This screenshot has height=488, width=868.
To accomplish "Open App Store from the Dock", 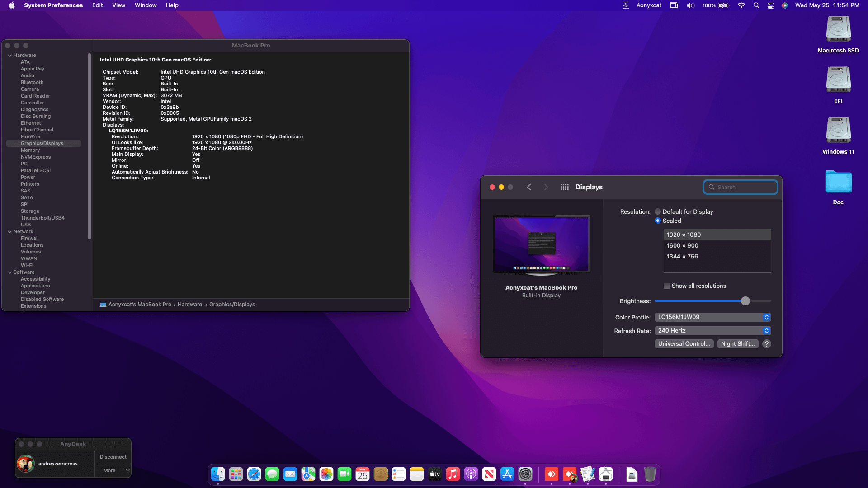I will (x=507, y=474).
